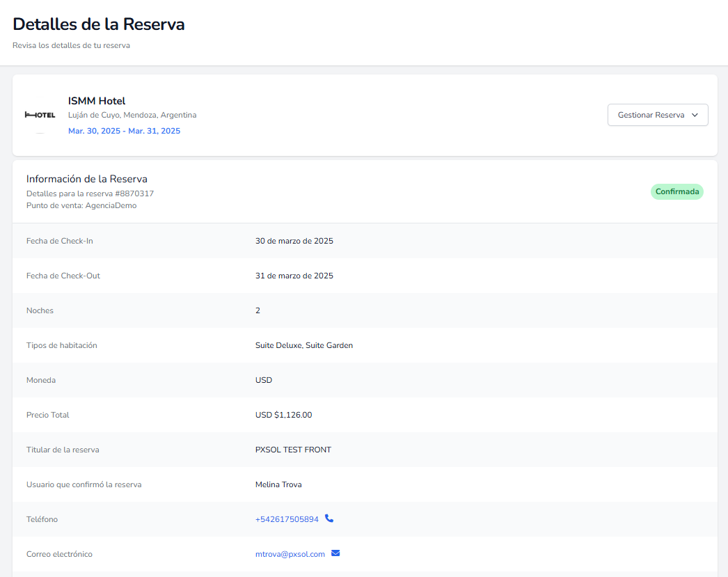Click the check-out date 31 de marzo
Screen dimensions: 728x577
pyautogui.click(x=294, y=276)
